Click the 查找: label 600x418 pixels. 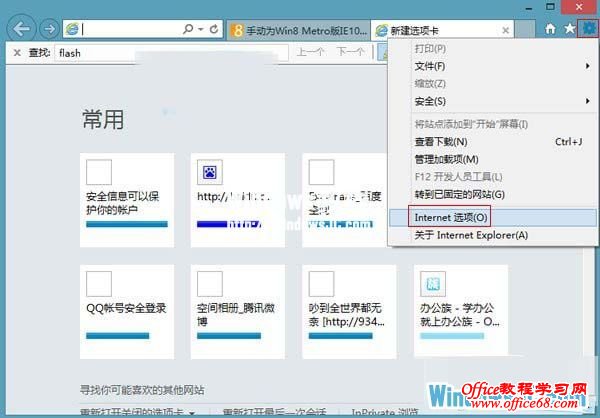click(39, 52)
